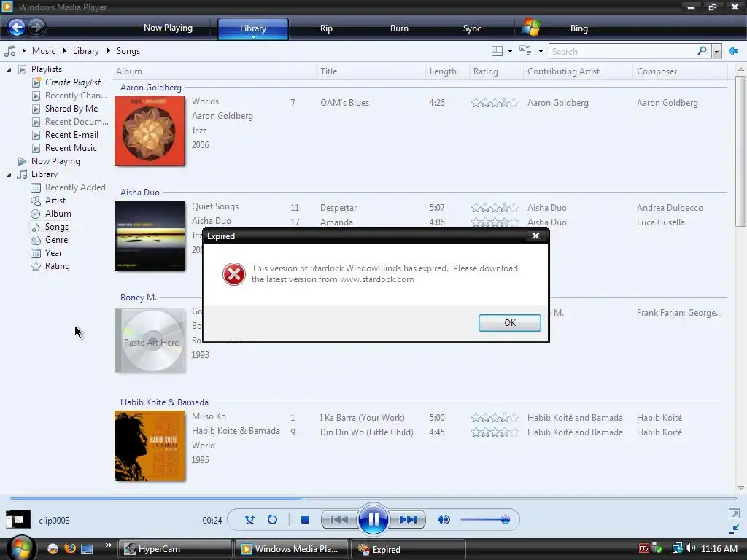Open the Sync tab
Image resolution: width=747 pixels, height=560 pixels.
pos(472,28)
